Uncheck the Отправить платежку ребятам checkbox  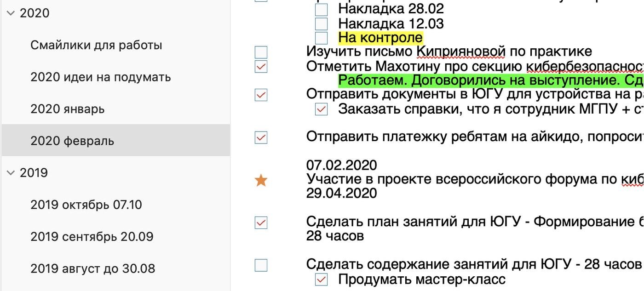tap(261, 137)
